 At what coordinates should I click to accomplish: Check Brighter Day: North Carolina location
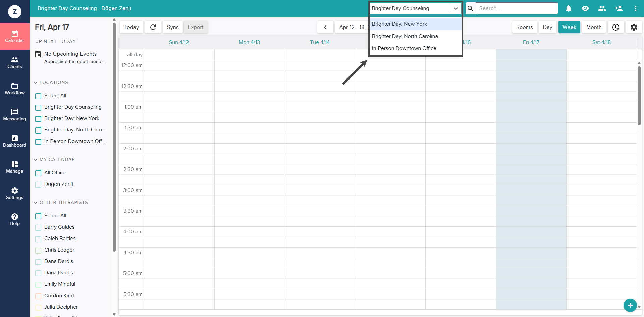pos(38,130)
